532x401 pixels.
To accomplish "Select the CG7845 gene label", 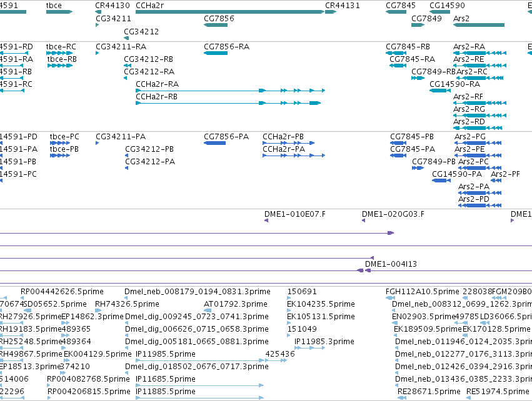I will (x=401, y=6).
